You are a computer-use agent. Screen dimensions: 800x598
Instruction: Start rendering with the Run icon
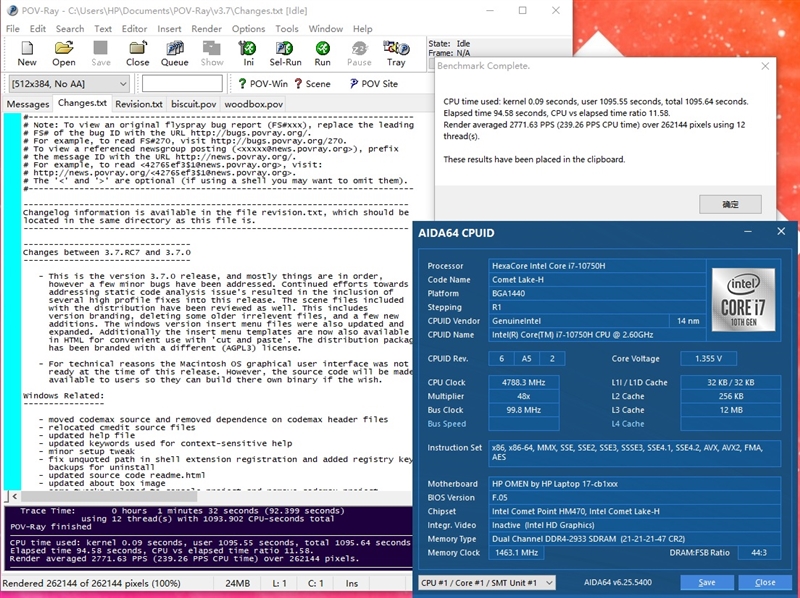(x=322, y=53)
